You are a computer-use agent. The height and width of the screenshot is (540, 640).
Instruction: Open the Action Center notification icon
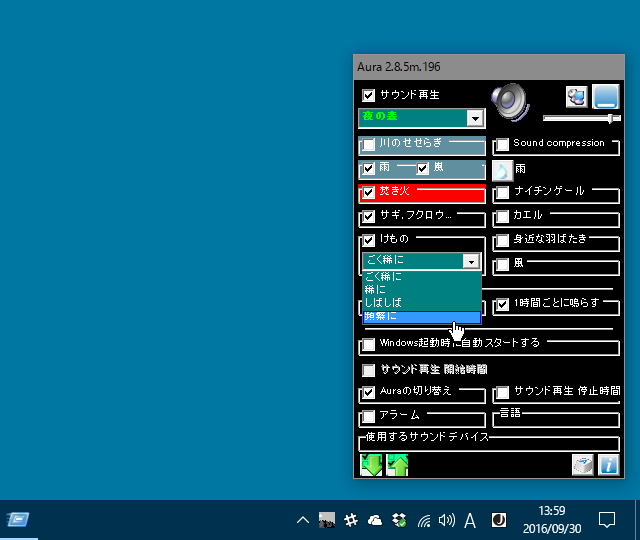click(x=607, y=520)
